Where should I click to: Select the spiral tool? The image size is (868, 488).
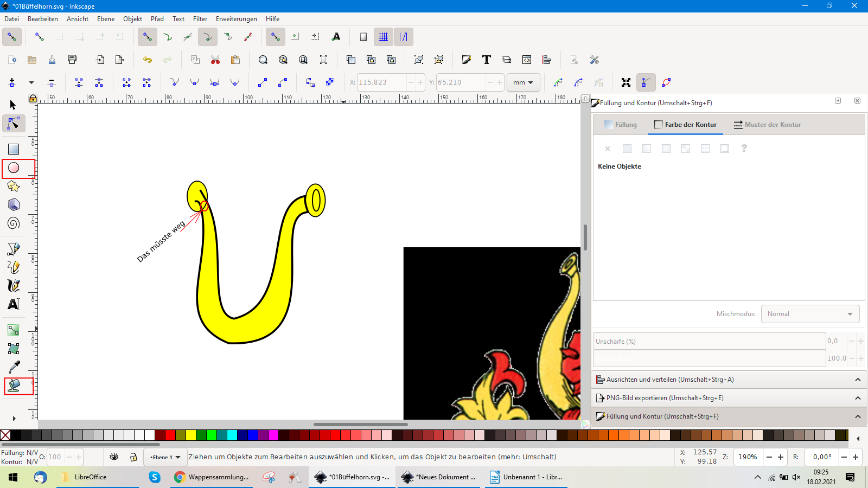point(14,223)
